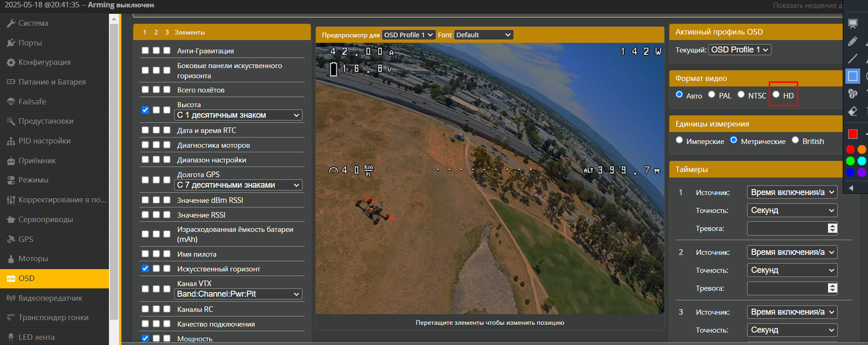
Task: Open the Failsafe section in sidebar
Action: pos(32,102)
